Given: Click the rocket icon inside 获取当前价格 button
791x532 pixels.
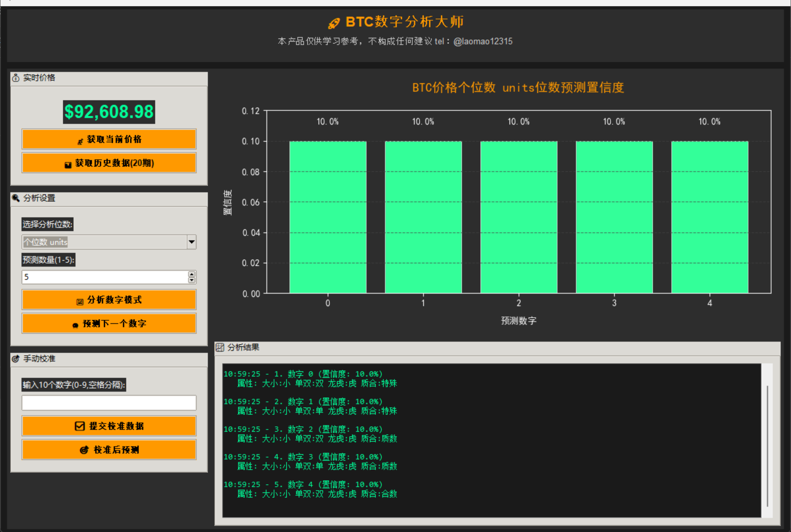Looking at the screenshot, I should click(x=80, y=139).
